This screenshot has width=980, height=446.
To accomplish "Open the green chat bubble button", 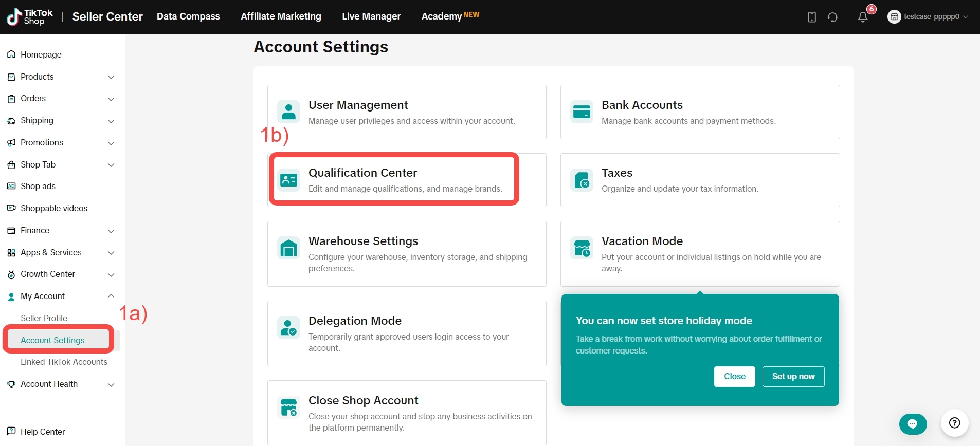I will (x=913, y=424).
